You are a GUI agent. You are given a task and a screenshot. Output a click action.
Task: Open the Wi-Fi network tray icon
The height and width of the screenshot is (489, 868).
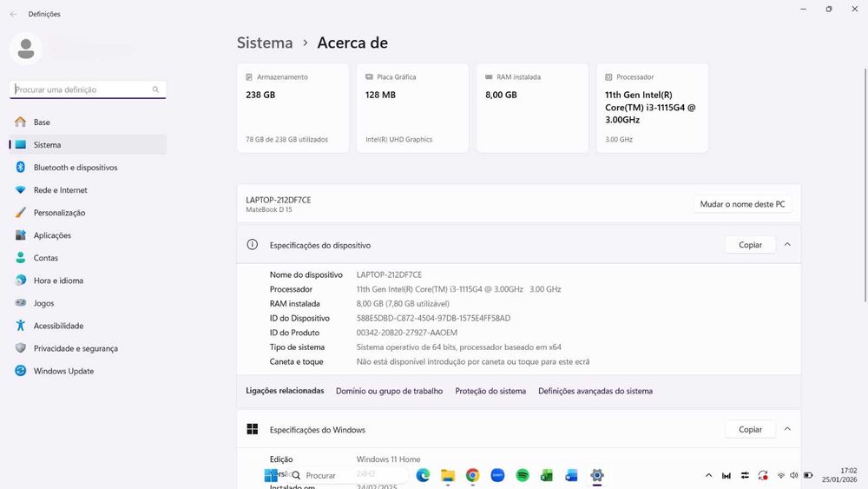click(781, 475)
